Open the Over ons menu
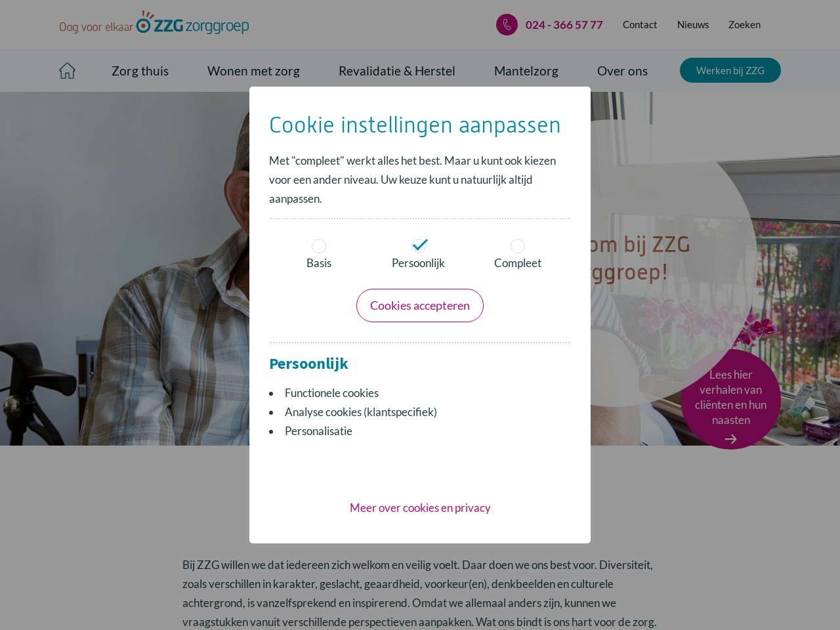This screenshot has height=630, width=840. (622, 71)
